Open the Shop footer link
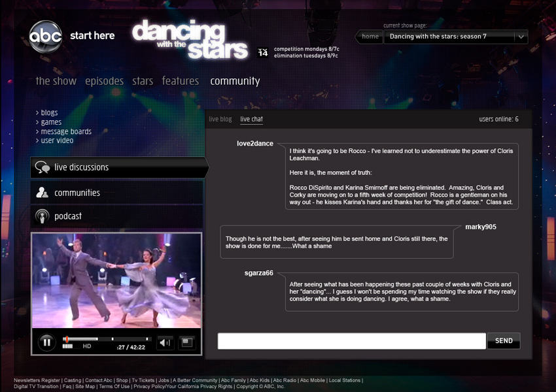The height and width of the screenshot is (392, 556). coord(122,380)
